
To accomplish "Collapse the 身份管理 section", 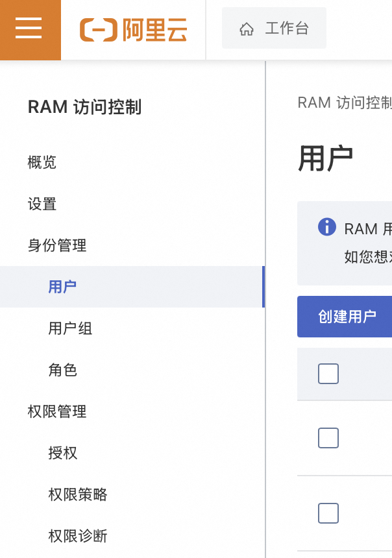I will 57,245.
